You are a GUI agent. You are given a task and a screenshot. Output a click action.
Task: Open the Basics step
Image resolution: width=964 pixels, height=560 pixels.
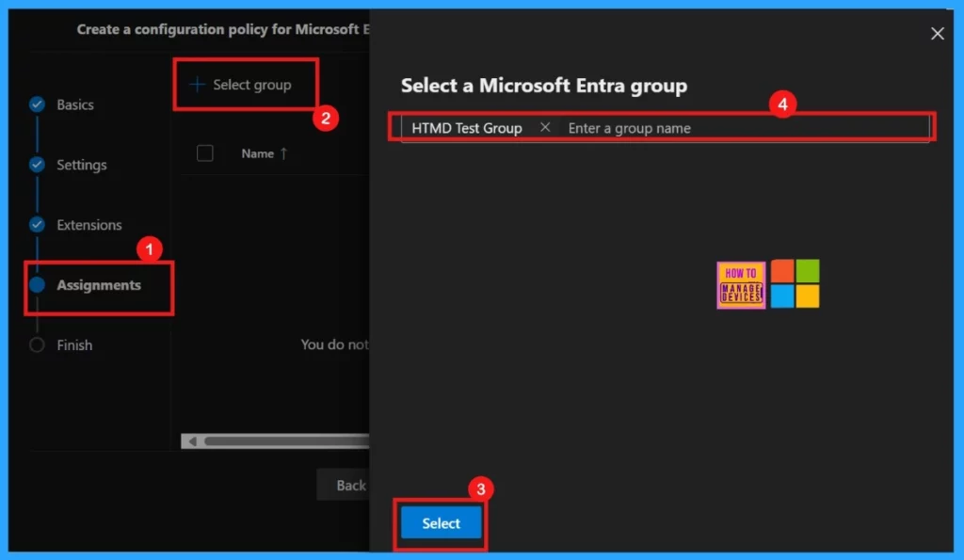click(75, 104)
